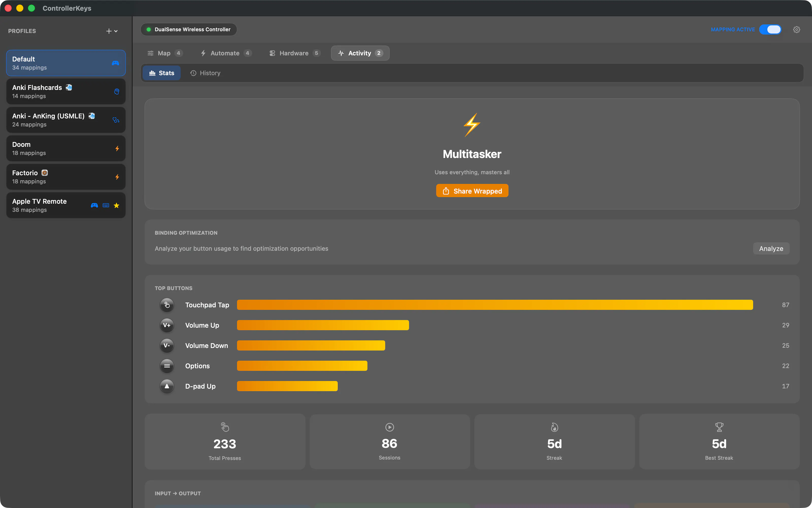
Task: Click the History clock icon
Action: click(x=193, y=73)
